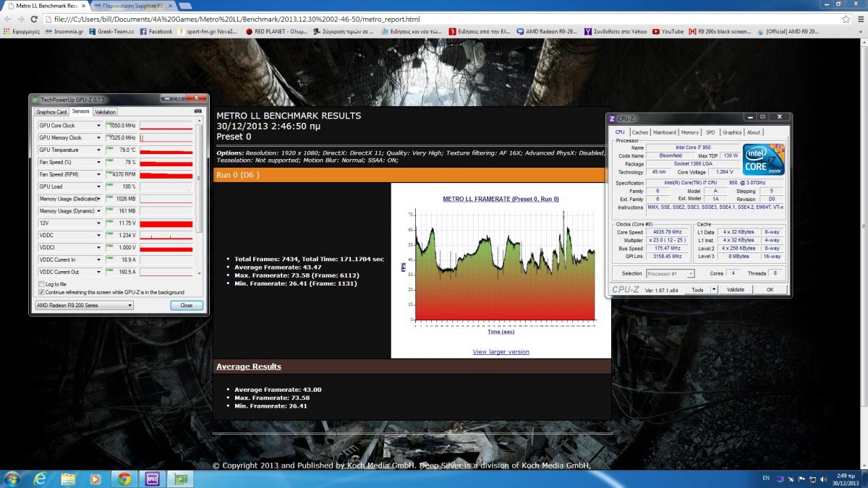Open the [Official] AMD R9 29... bookmark
This screenshot has height=488, width=868.
787,32
